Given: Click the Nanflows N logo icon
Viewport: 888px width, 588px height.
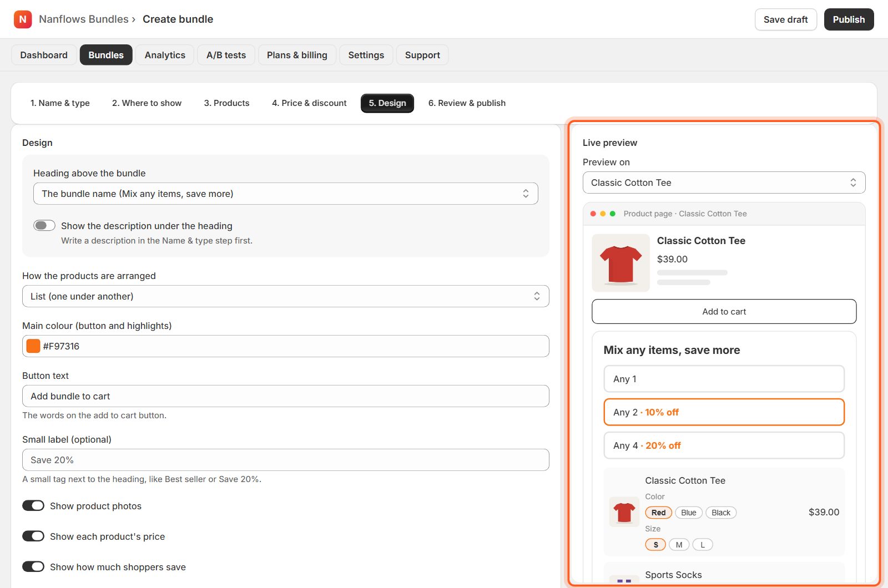Looking at the screenshot, I should coord(23,19).
